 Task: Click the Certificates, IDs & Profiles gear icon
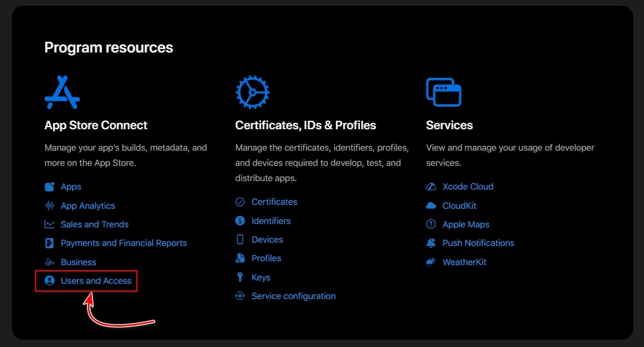point(252,91)
